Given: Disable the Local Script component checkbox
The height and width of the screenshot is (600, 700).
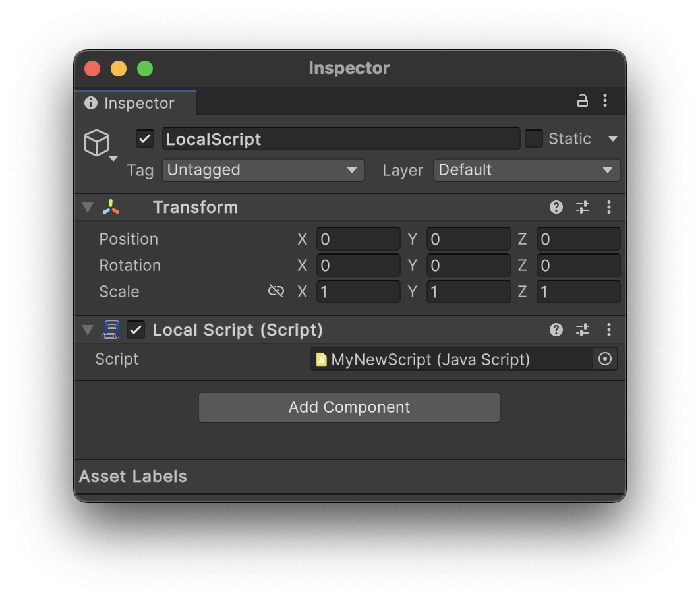Looking at the screenshot, I should click(x=136, y=330).
